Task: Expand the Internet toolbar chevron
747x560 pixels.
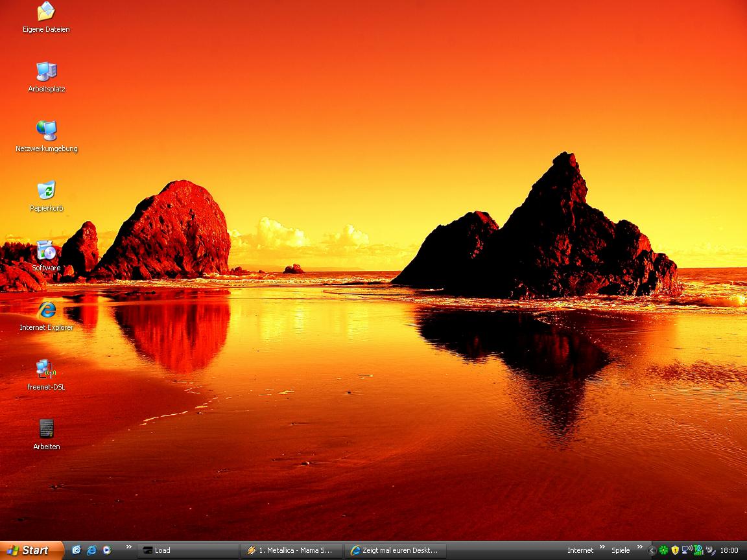Action: pyautogui.click(x=602, y=547)
